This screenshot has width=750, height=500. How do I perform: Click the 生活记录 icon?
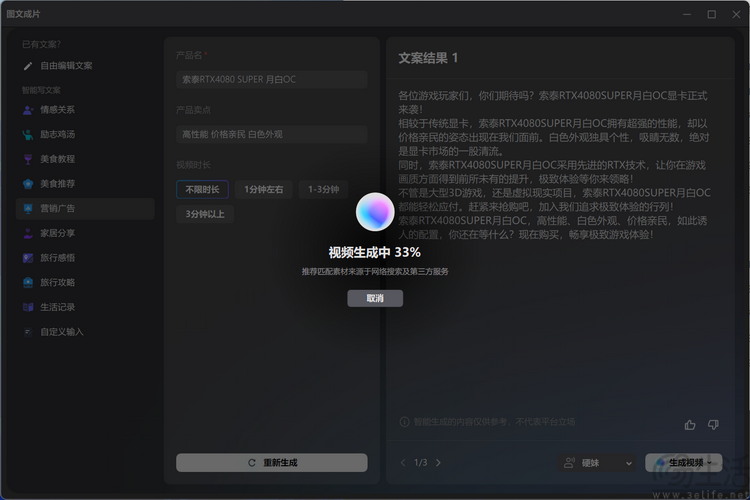pos(28,307)
